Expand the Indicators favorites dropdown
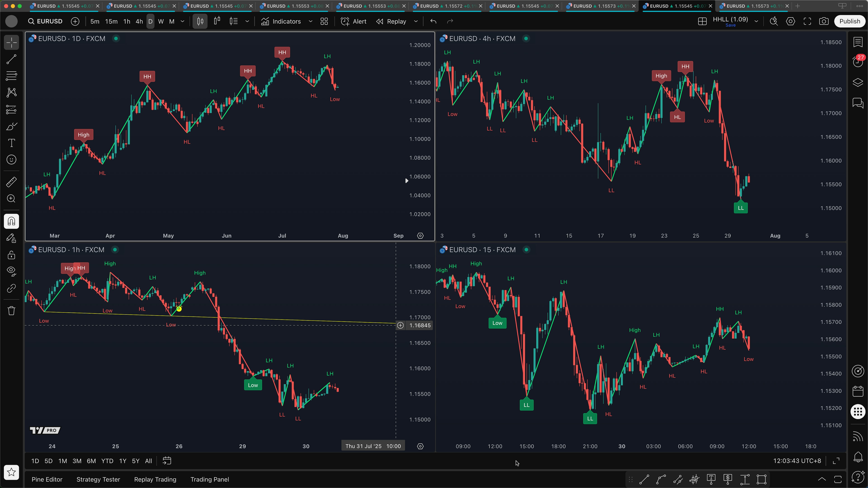The height and width of the screenshot is (488, 868). click(310, 21)
